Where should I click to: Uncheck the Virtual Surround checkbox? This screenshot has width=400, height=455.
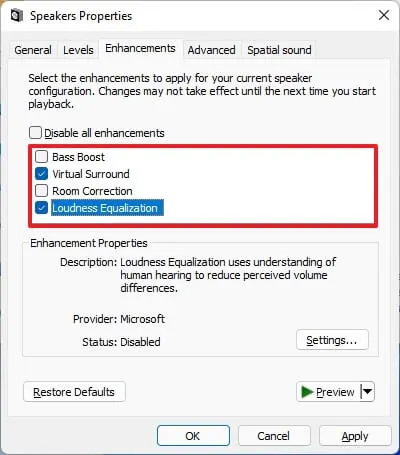[41, 174]
